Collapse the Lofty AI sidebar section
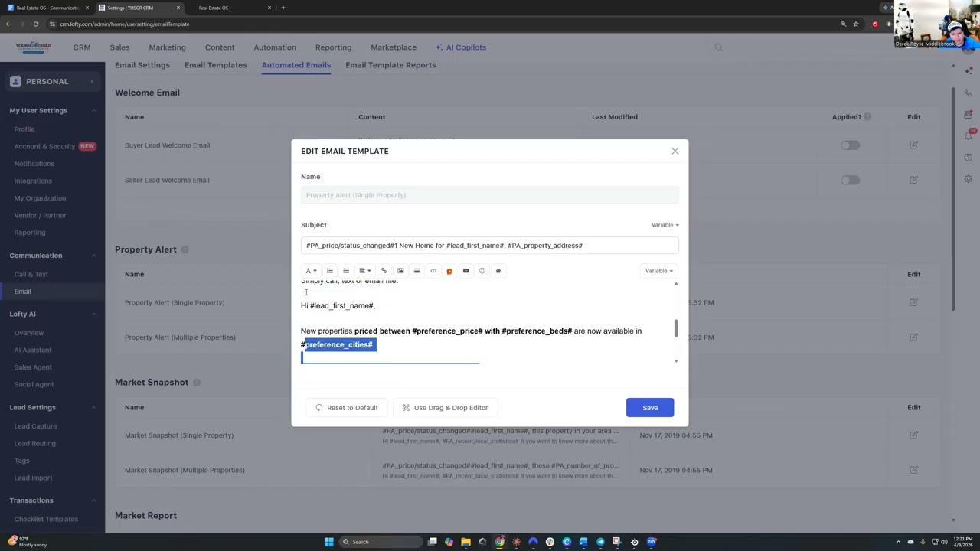This screenshot has width=980, height=551. (x=94, y=315)
